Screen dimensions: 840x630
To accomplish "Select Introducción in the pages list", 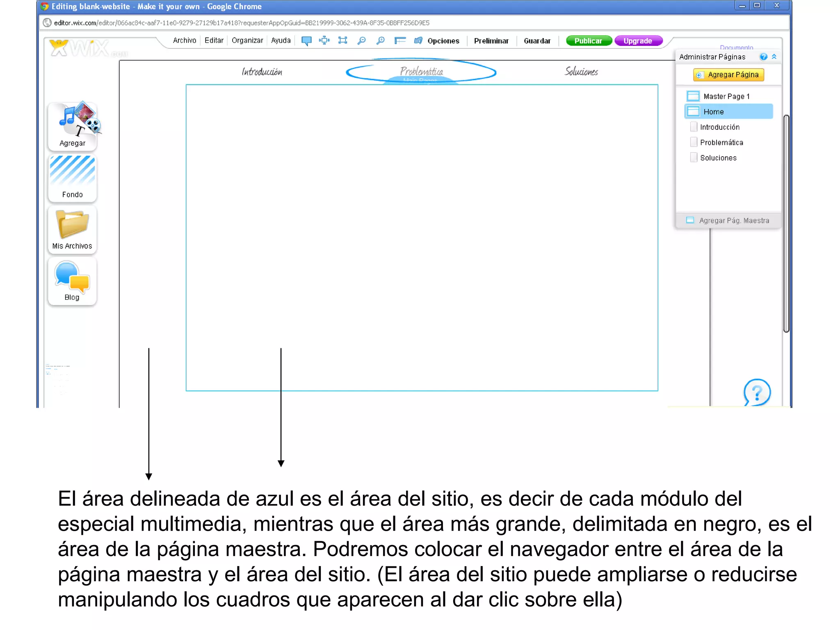I will [720, 127].
